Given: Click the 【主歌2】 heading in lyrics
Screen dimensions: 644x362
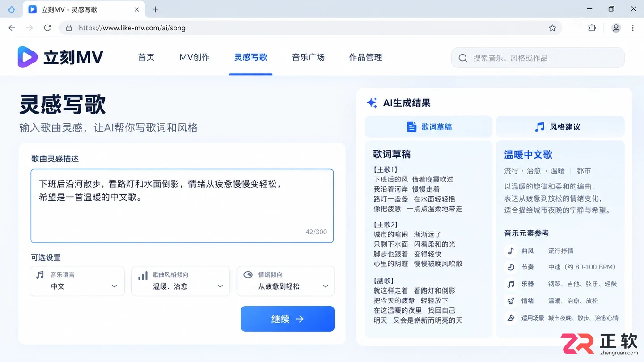Looking at the screenshot, I should [x=385, y=224].
